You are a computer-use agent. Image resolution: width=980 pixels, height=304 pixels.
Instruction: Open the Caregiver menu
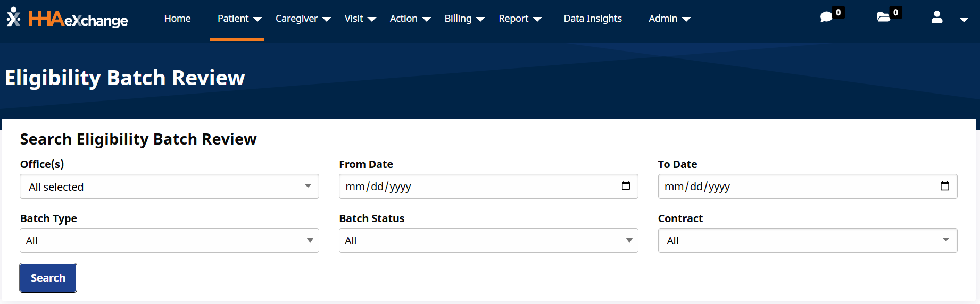click(303, 19)
